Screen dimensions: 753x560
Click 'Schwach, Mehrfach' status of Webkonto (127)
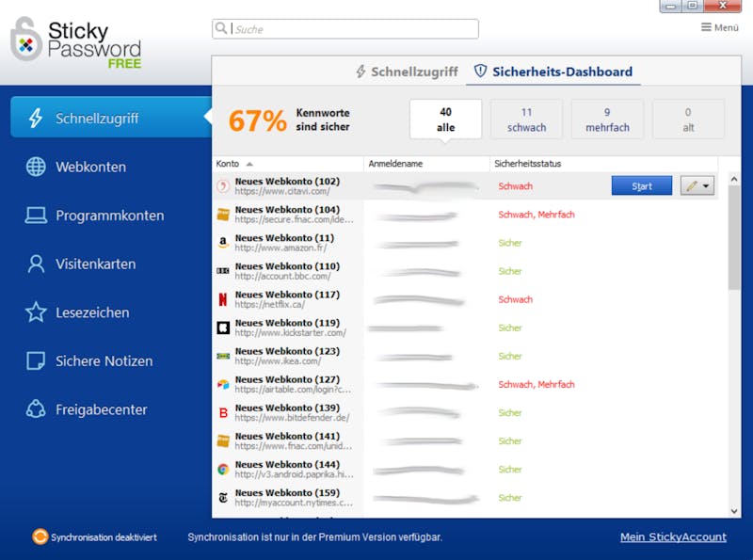pos(536,384)
